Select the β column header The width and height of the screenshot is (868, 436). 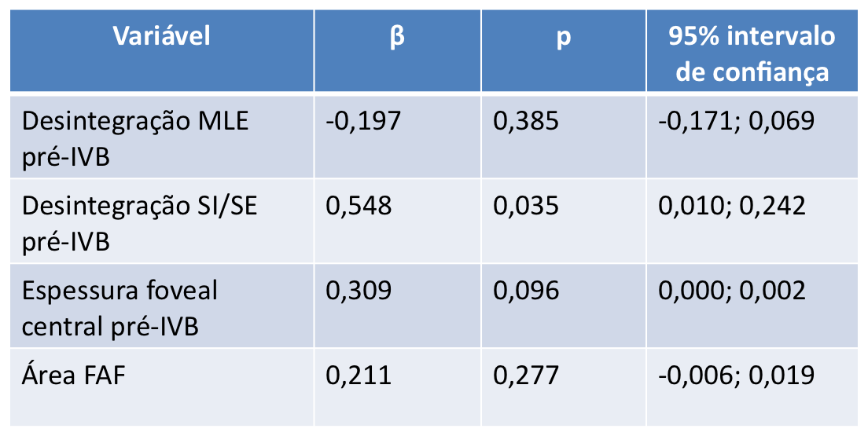coord(398,37)
